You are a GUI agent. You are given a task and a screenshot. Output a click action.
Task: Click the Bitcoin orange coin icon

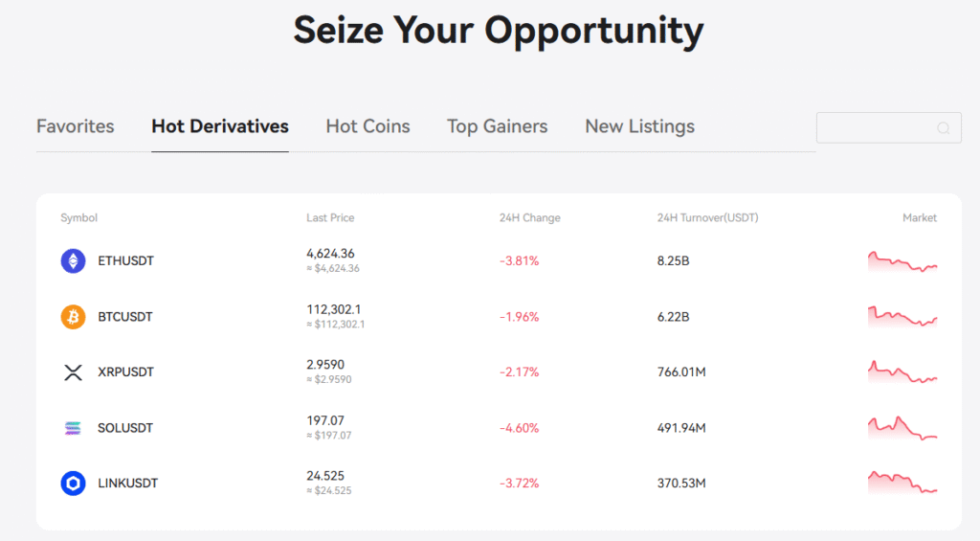(73, 317)
